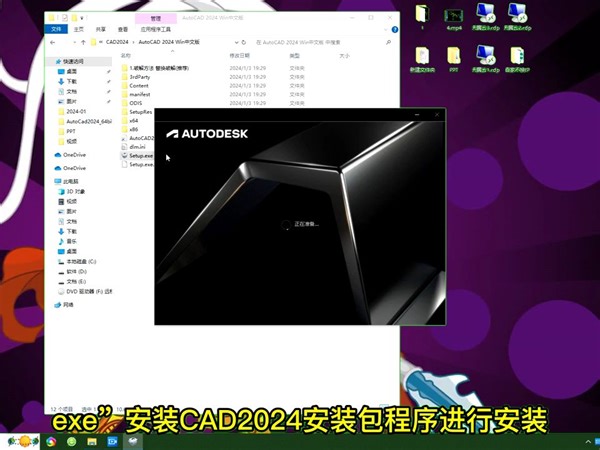Sort by the 大小 column header
This screenshot has height=450, width=600.
click(x=344, y=56)
